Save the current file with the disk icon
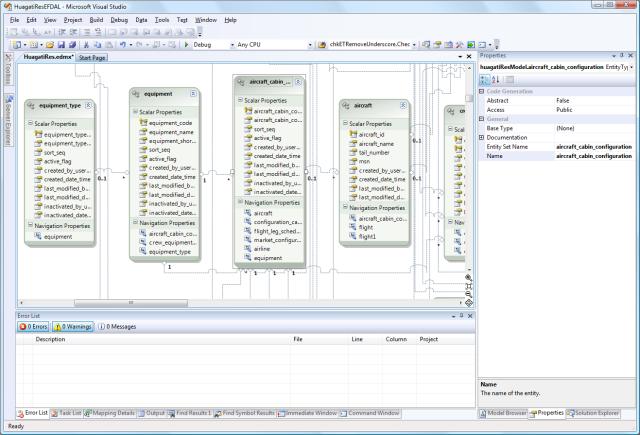Viewport: 640px width, 435px height. 61,44
